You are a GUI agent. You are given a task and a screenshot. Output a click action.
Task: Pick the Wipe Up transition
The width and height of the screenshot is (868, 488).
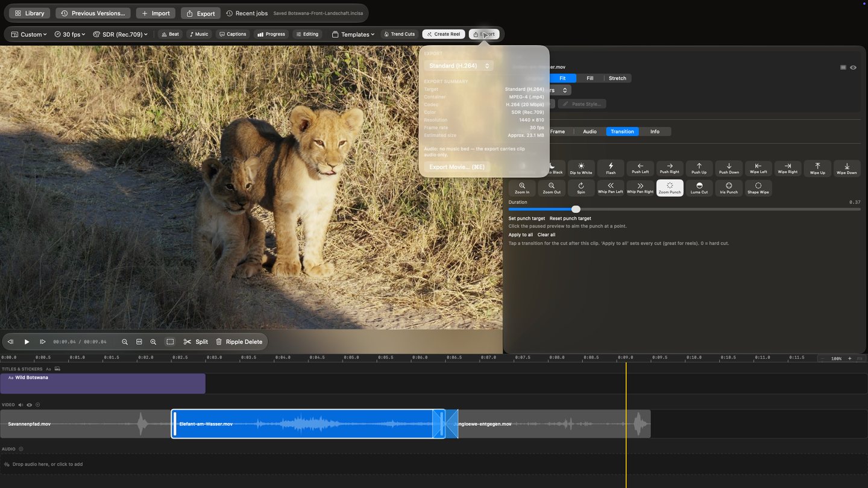[x=817, y=168]
